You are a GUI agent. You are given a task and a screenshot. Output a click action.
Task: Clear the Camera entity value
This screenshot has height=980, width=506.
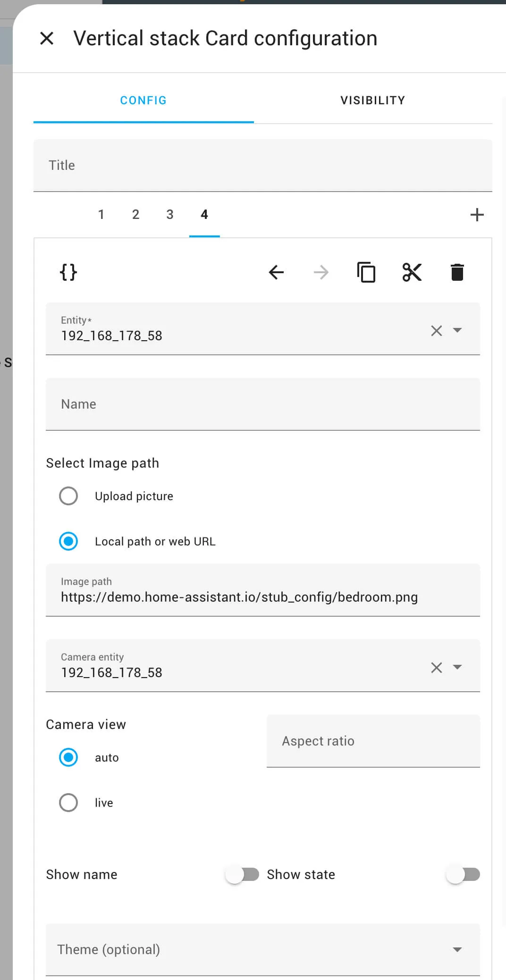tap(437, 668)
